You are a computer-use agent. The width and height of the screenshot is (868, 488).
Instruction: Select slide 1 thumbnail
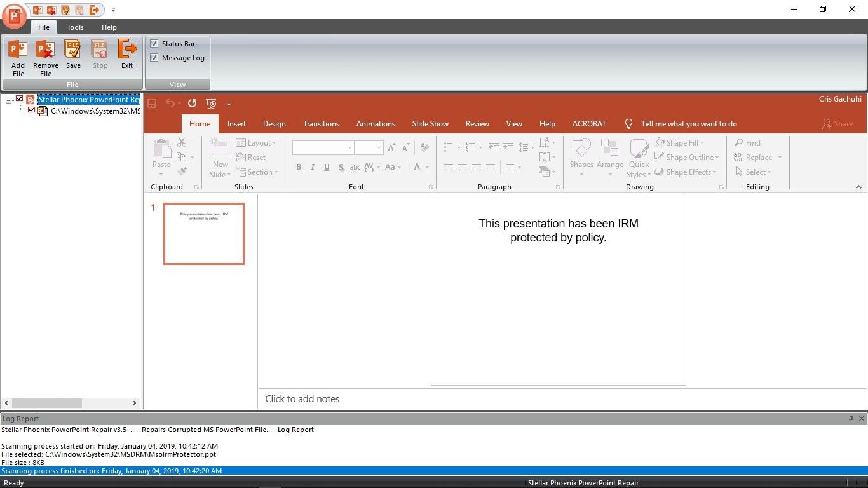(x=204, y=234)
